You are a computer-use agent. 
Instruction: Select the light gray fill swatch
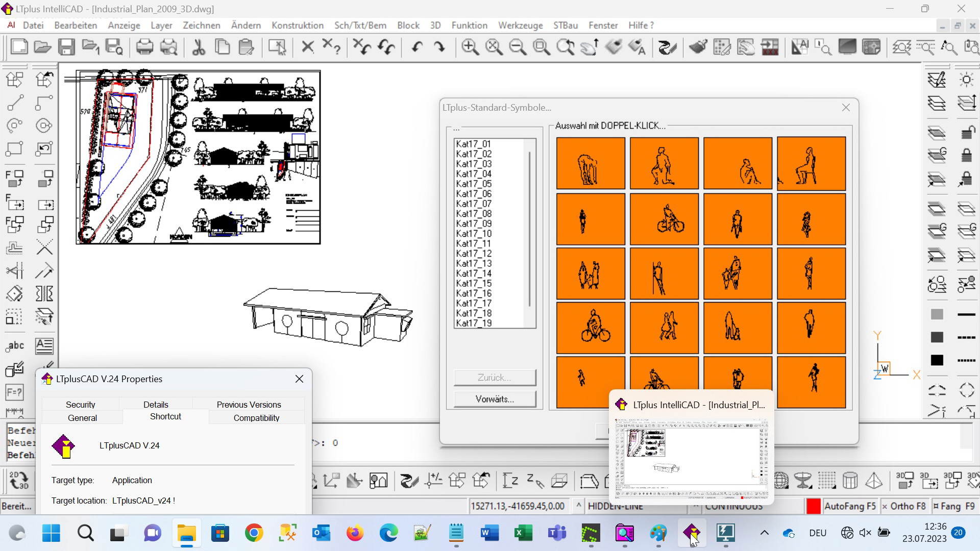[937, 314]
